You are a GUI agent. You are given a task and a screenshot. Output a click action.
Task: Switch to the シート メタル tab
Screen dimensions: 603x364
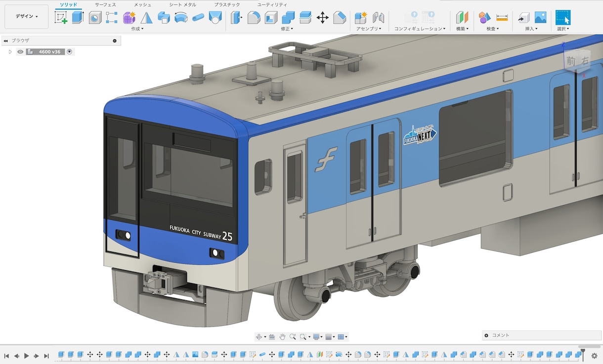182,4
